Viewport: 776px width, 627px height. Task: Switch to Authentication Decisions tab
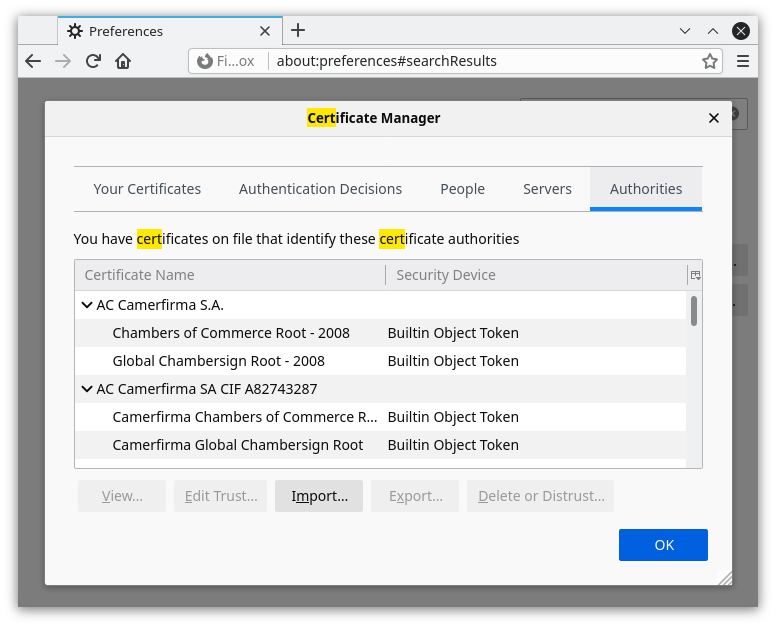pos(320,189)
